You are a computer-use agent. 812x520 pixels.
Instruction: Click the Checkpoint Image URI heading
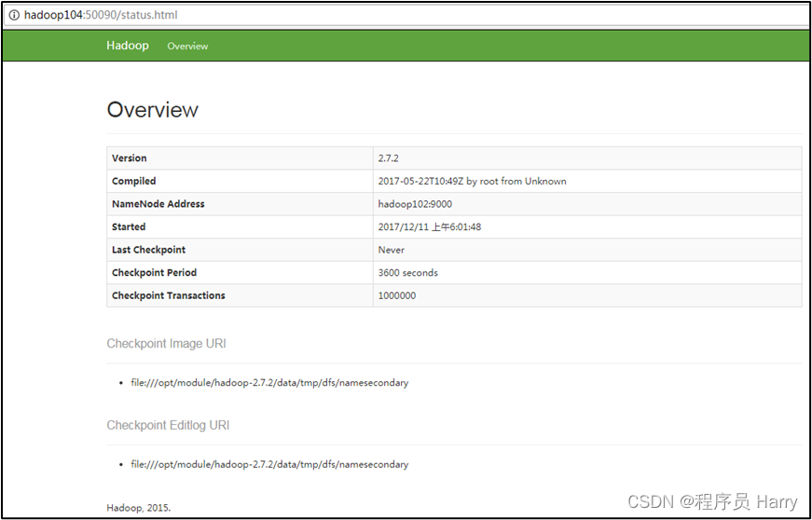click(166, 344)
